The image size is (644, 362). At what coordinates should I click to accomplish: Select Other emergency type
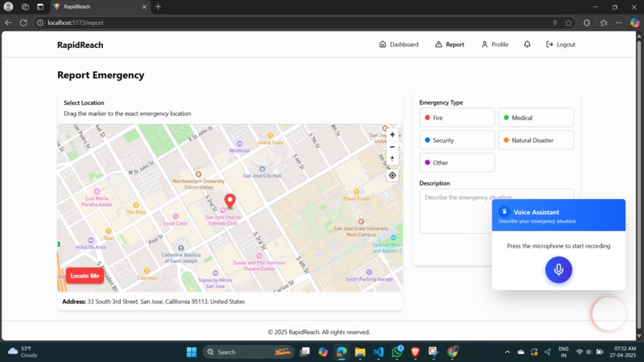pos(457,163)
